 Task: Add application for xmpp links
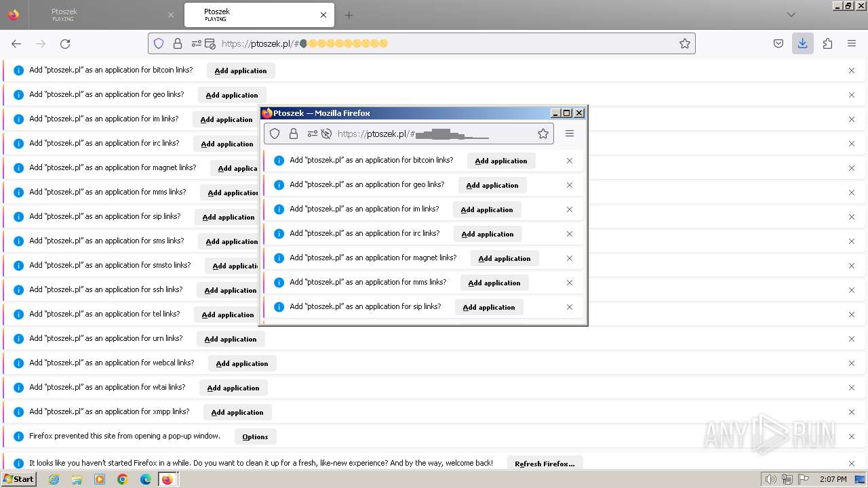tap(237, 412)
